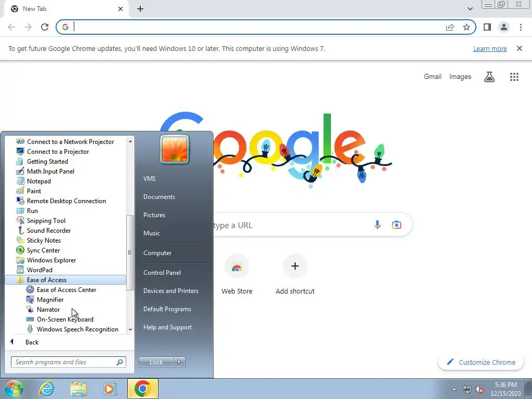Open the Chrome side panel icon
The height and width of the screenshot is (399, 532).
(x=487, y=27)
